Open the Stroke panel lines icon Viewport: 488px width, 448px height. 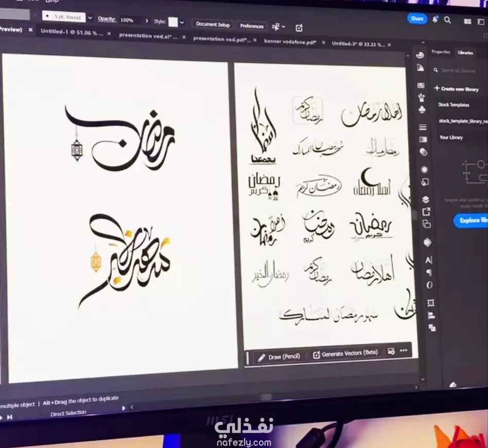[x=423, y=127]
